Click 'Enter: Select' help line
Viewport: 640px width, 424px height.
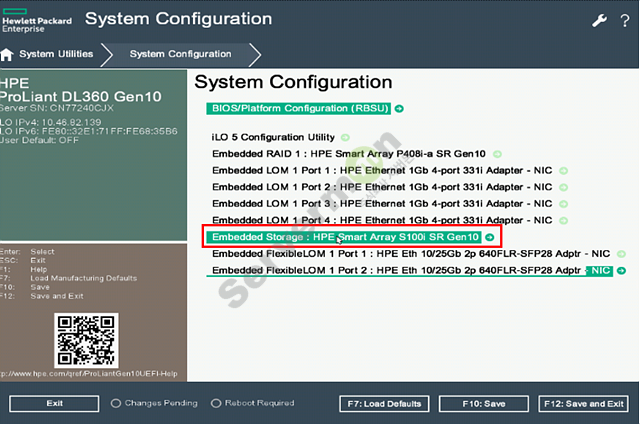(x=27, y=252)
